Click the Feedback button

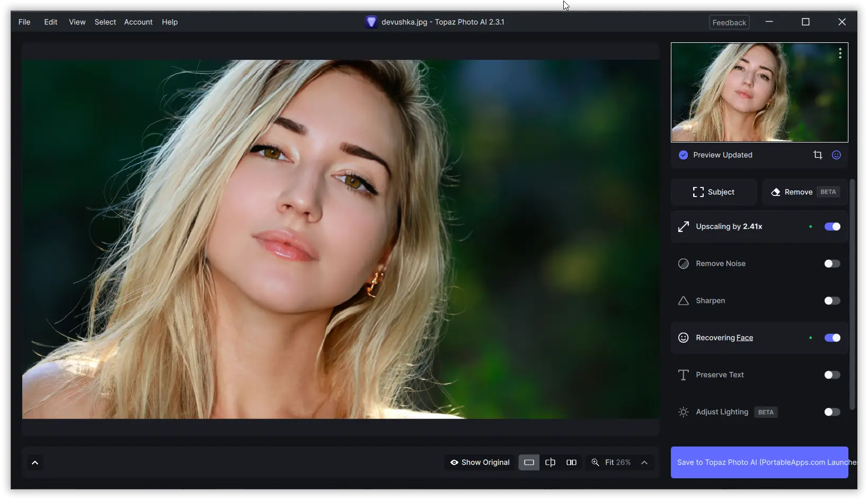tap(729, 22)
